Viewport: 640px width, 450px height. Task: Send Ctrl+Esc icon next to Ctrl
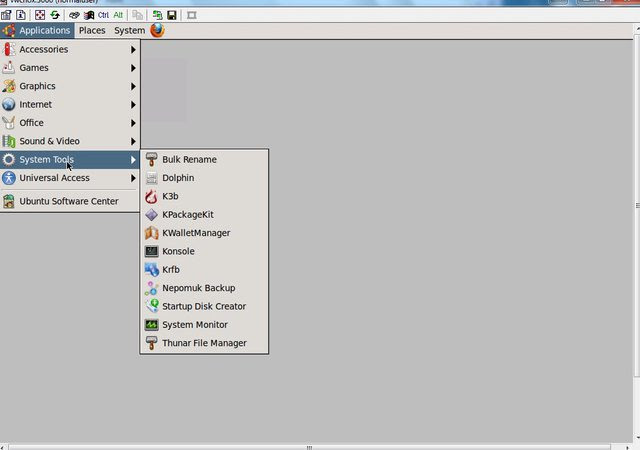[x=89, y=15]
